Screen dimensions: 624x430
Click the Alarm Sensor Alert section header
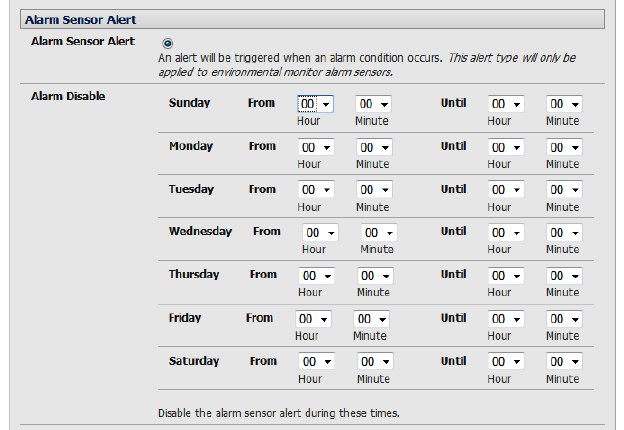pyautogui.click(x=80, y=19)
